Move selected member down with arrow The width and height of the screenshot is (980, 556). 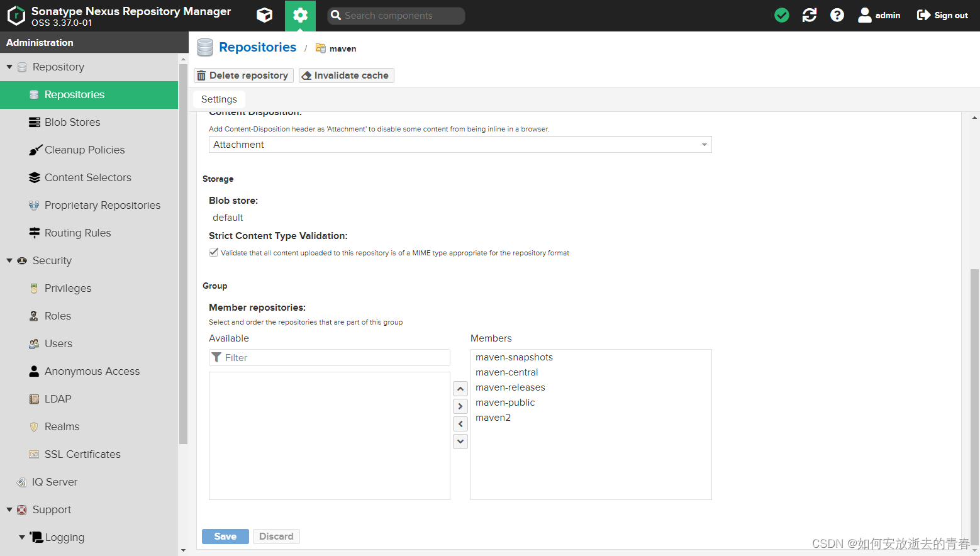coord(460,442)
